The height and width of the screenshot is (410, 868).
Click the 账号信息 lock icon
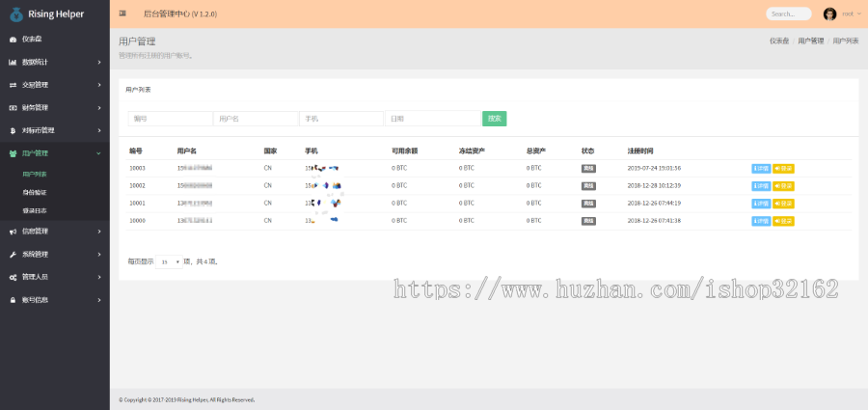(13, 300)
